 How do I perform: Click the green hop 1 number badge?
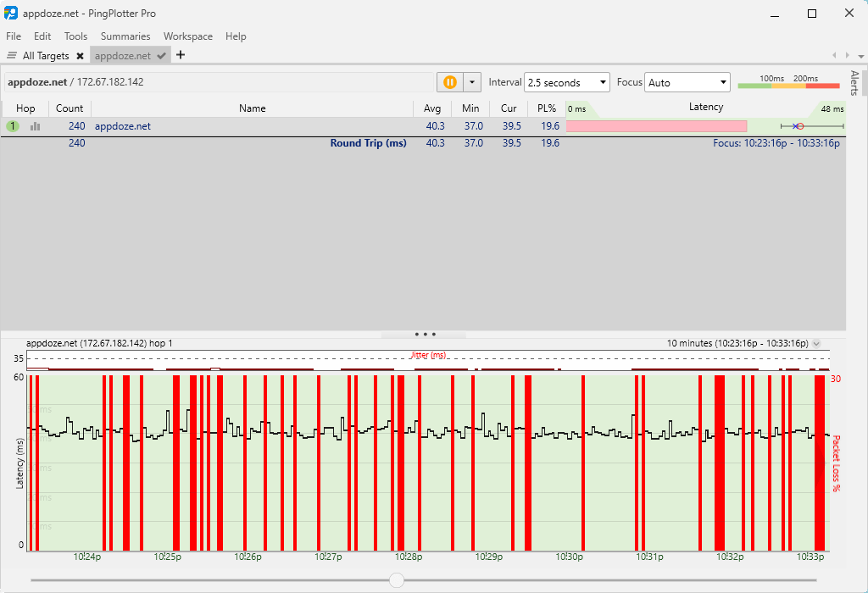click(13, 126)
